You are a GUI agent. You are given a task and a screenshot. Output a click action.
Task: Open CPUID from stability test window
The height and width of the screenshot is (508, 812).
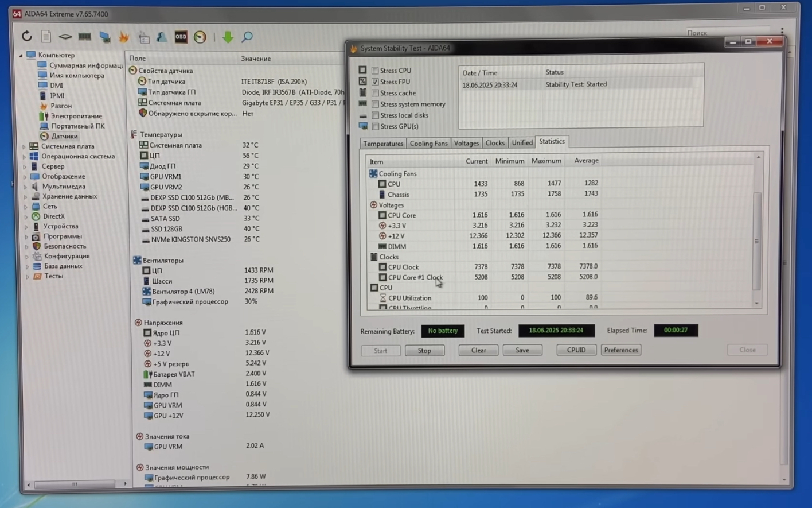click(576, 350)
